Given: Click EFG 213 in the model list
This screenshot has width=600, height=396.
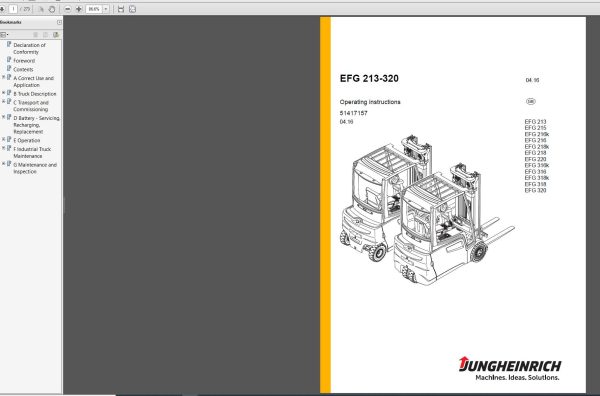Looking at the screenshot, I should 535,122.
